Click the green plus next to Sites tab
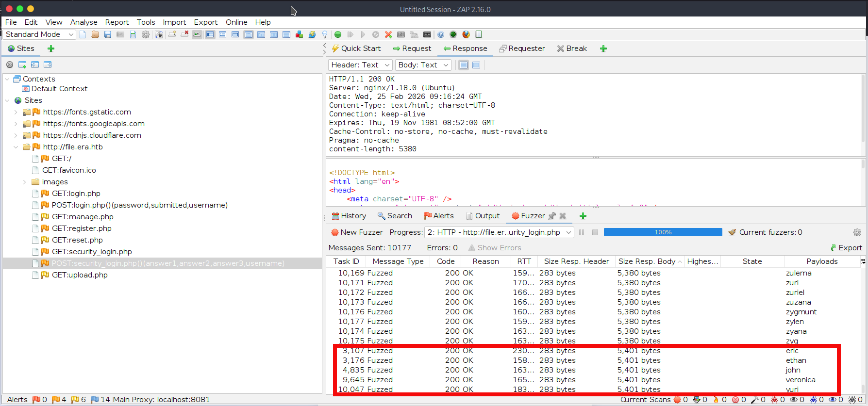Image resolution: width=868 pixels, height=406 pixels. (x=51, y=49)
